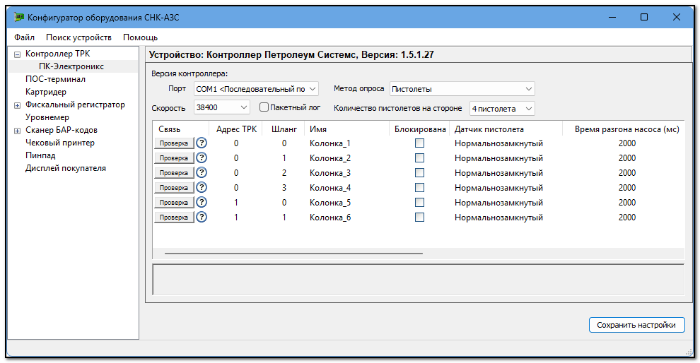Toggle Блокирована checkbox for Колонка_5
Image resolution: width=700 pixels, height=363 pixels.
click(x=419, y=202)
